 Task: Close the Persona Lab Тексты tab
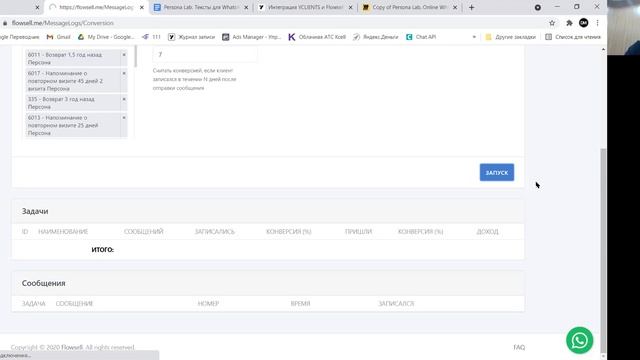click(x=246, y=7)
